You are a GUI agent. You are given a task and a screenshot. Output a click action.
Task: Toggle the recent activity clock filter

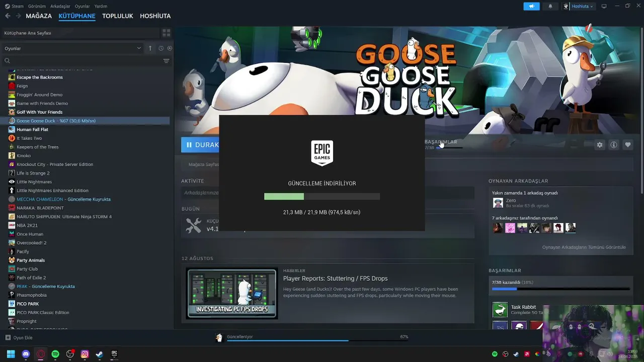161,48
